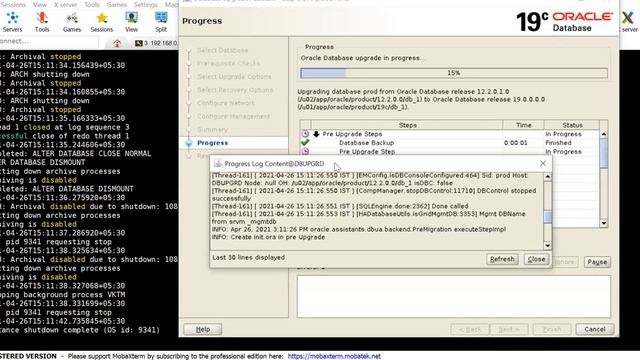Click the Pause button
Screen dimensions: 640x360
point(597,262)
